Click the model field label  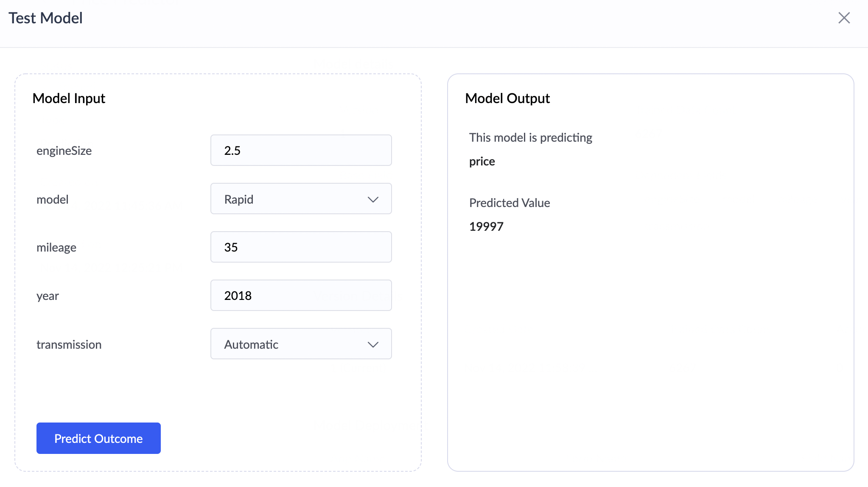pos(53,199)
